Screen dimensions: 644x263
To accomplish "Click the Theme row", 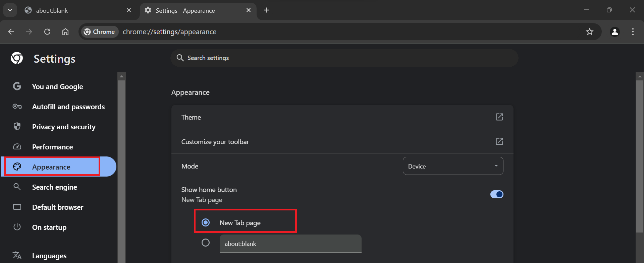I will coord(342,117).
